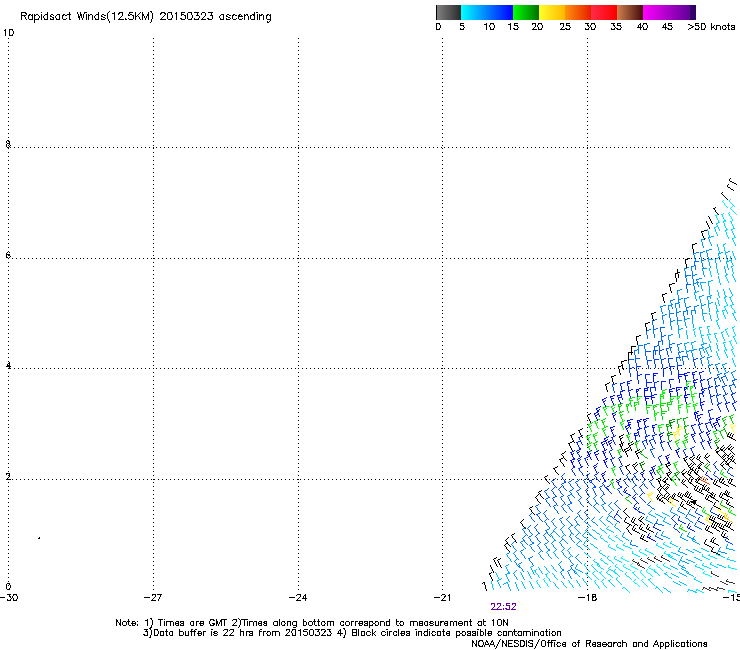Click the red 30-35 knots color segment
Screen dimensions: 740x650
tap(604, 12)
